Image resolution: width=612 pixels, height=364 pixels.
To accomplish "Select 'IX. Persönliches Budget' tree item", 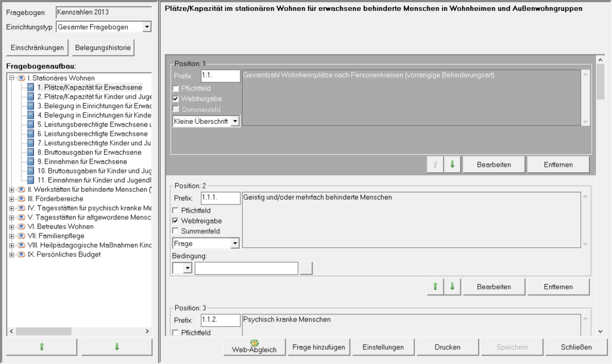I will (x=64, y=254).
